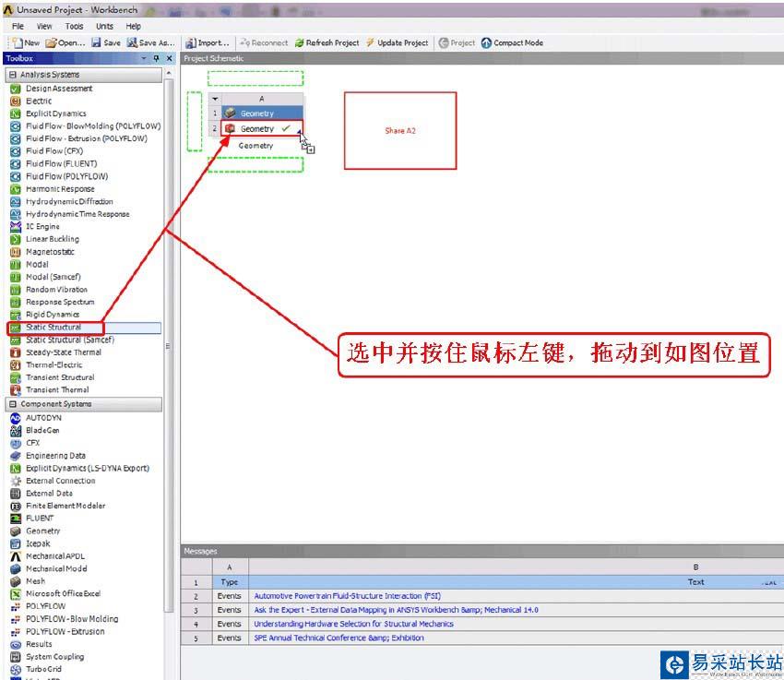Click the Refresh Project icon
784x680 pixels.
299,43
